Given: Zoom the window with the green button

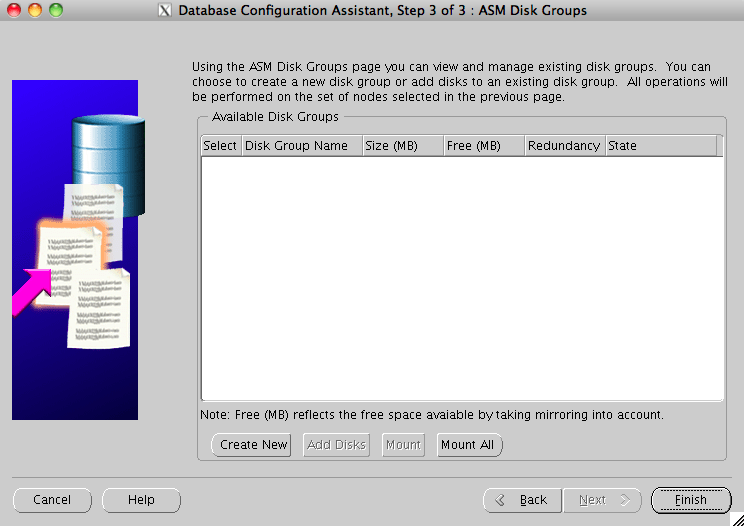Looking at the screenshot, I should pos(55,10).
